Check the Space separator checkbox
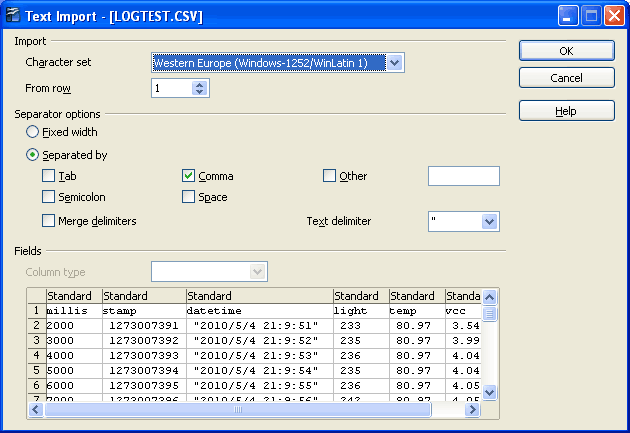The image size is (630, 433). coord(189,197)
